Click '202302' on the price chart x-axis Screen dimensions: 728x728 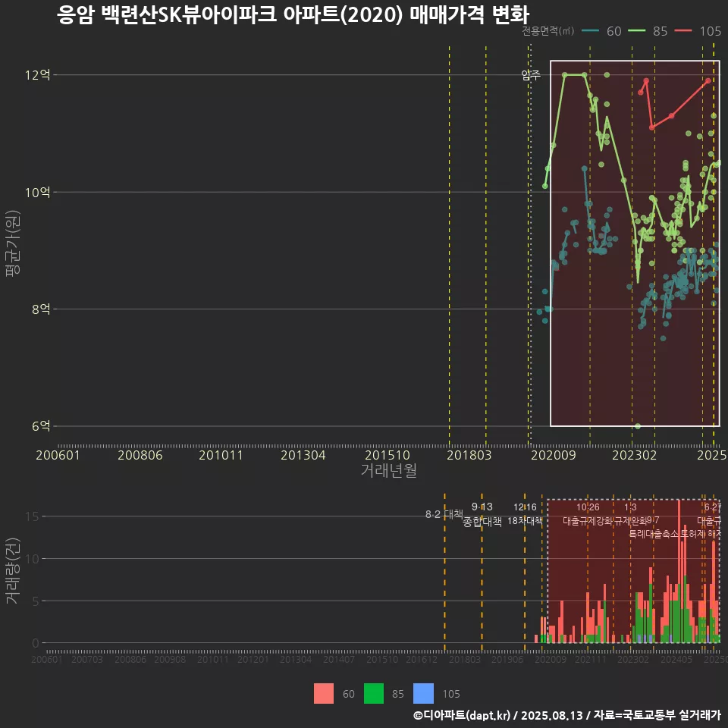(x=634, y=455)
